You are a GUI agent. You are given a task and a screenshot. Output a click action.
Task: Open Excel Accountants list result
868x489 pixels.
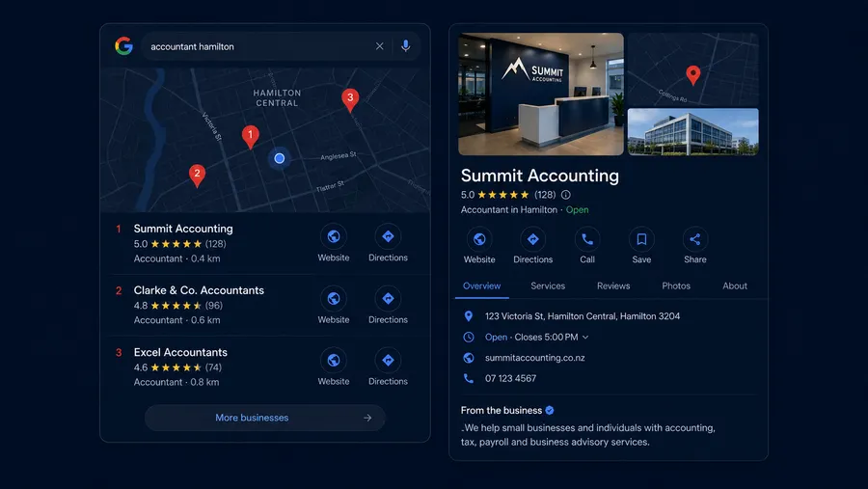click(180, 352)
